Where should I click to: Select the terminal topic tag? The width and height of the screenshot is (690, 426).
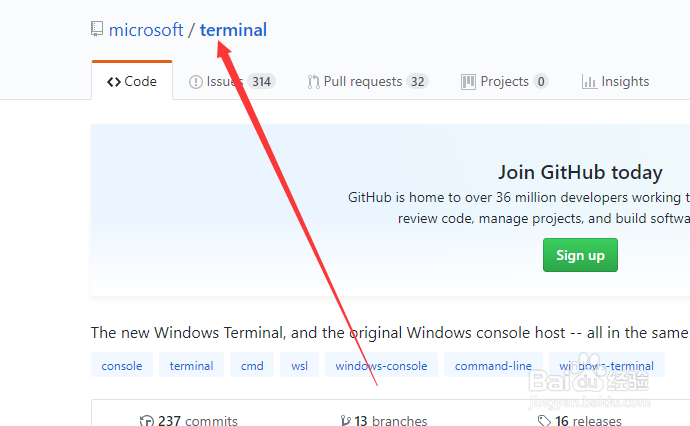191,366
